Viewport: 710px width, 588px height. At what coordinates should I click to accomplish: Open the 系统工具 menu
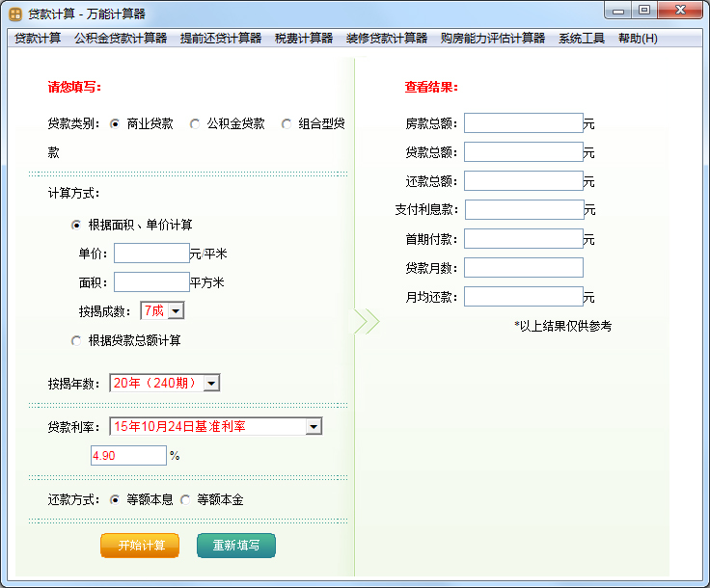pyautogui.click(x=582, y=39)
